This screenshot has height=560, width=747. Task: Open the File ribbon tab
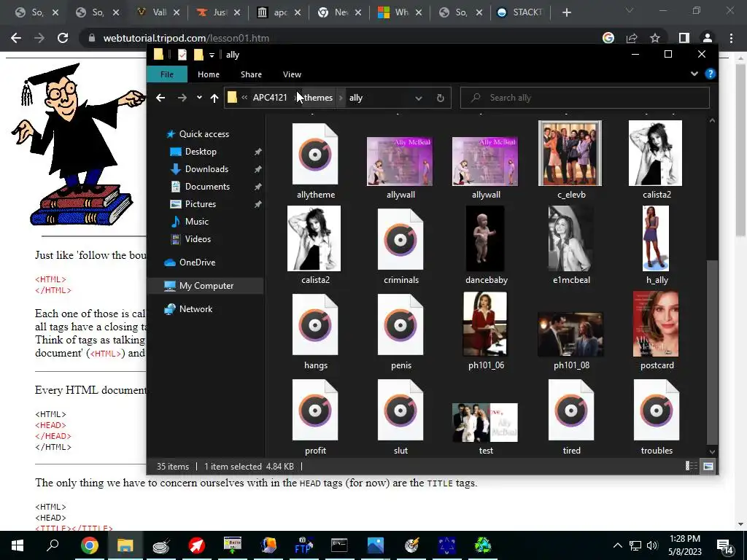(x=167, y=74)
